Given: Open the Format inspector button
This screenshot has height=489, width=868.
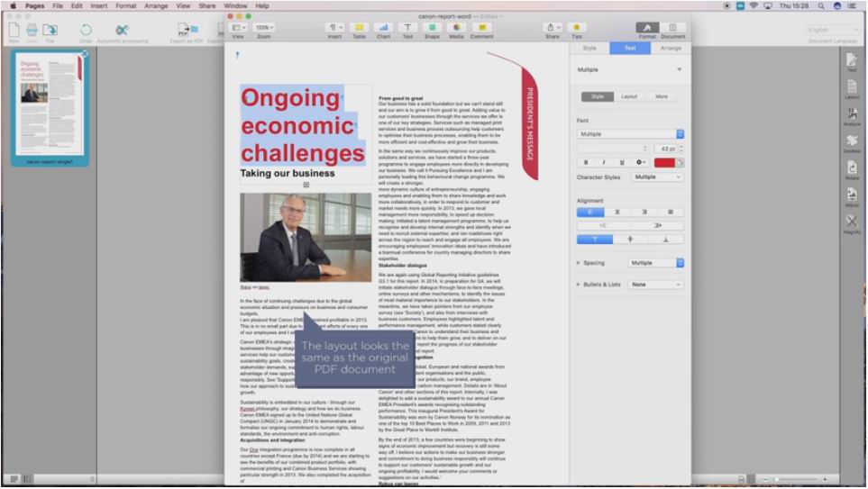Looking at the screenshot, I should (646, 28).
